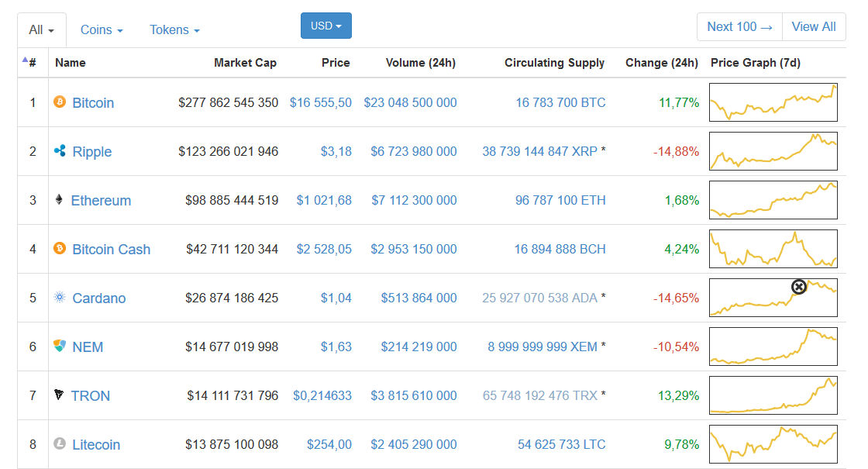Image resolution: width=868 pixels, height=469 pixels.
Task: Click Ethereum volume $7 112 300 000
Action: coord(414,200)
